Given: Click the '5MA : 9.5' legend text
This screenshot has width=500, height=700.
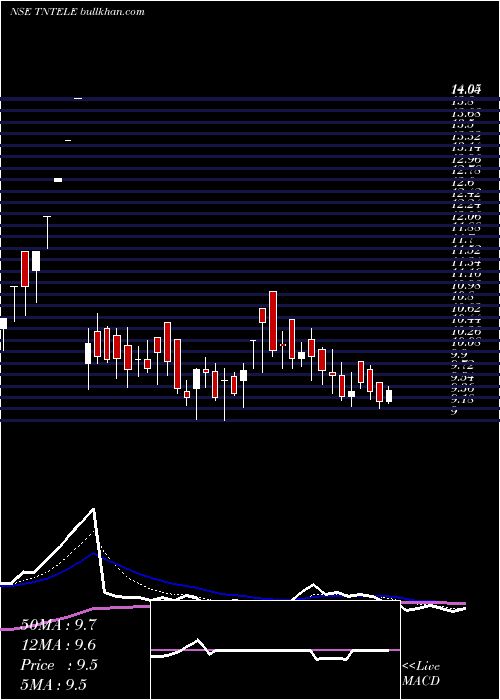Looking at the screenshot, I should pos(54,684).
